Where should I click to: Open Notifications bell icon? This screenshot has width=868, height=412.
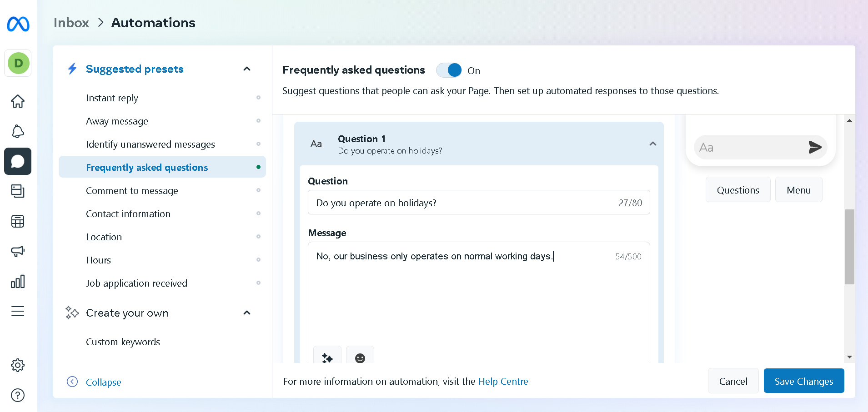point(18,131)
